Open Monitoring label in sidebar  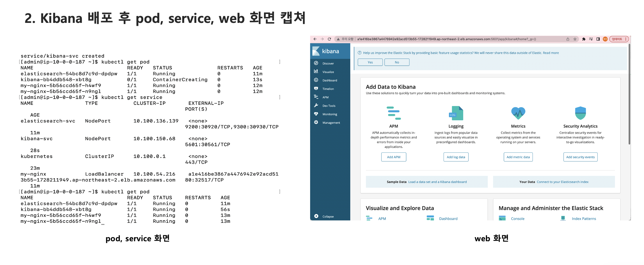click(x=330, y=114)
